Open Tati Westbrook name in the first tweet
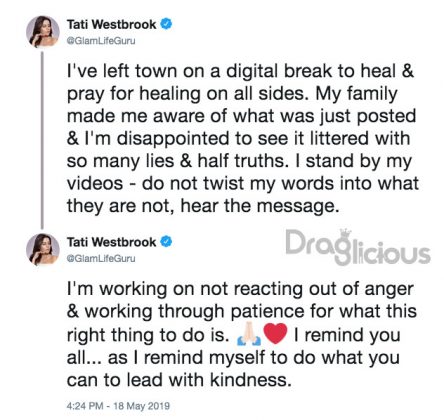 (111, 24)
